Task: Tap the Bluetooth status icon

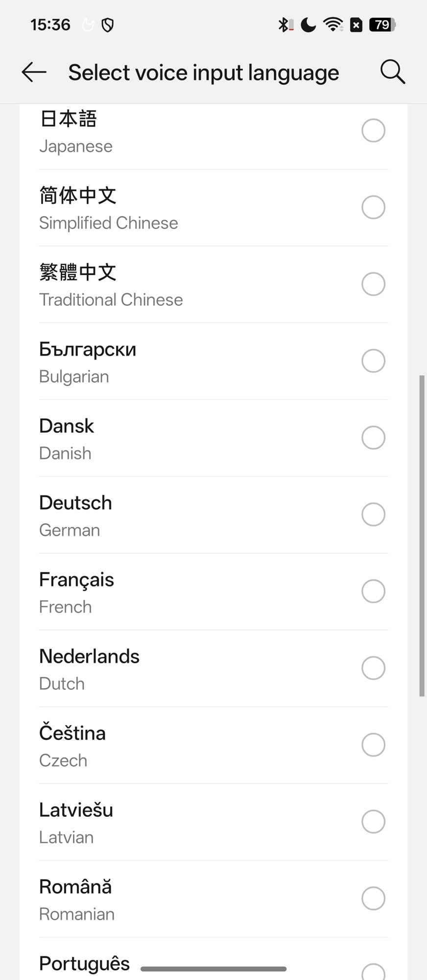Action: 284,24
